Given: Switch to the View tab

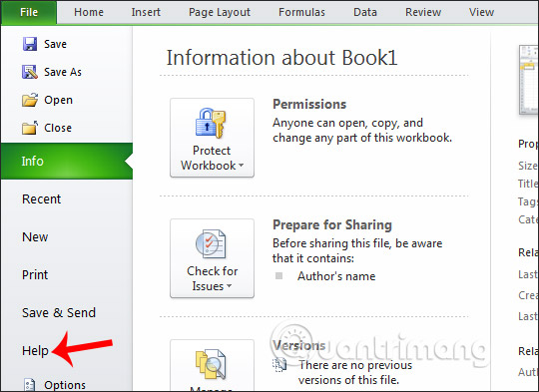Looking at the screenshot, I should coord(481,12).
